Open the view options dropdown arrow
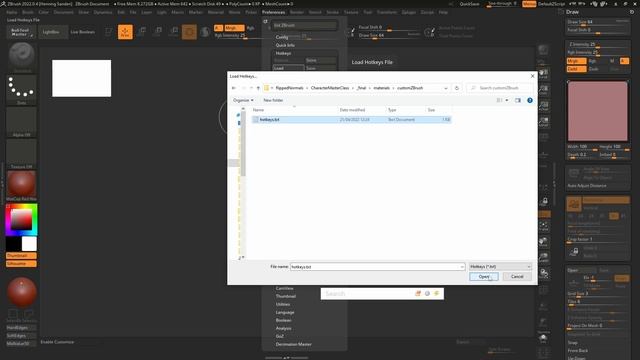Image resolution: width=640 pixels, height=360 pixels. pyautogui.click(x=507, y=100)
